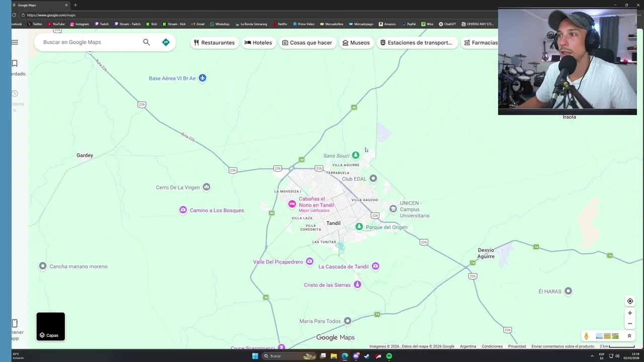The width and height of the screenshot is (644, 362).
Task: Click the Desvío Aguirre label
Action: point(486,253)
